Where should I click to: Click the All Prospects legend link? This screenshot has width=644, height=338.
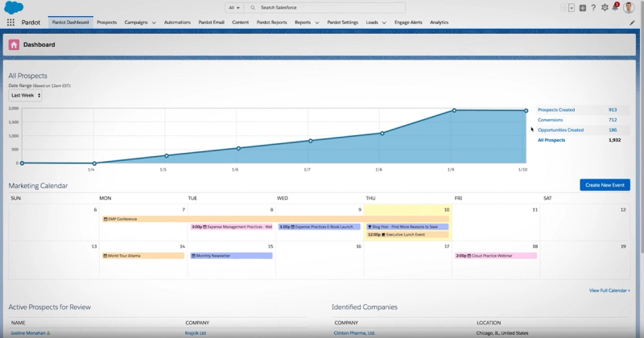click(551, 140)
